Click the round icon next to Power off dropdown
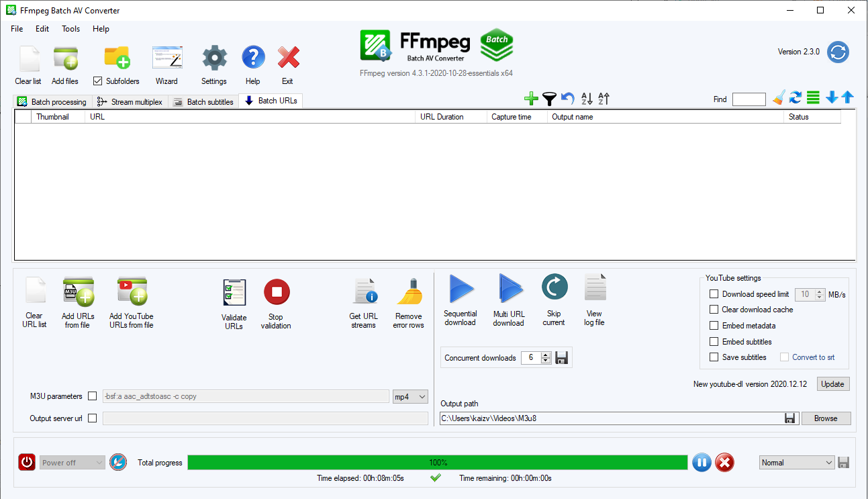This screenshot has height=499, width=868. click(118, 462)
